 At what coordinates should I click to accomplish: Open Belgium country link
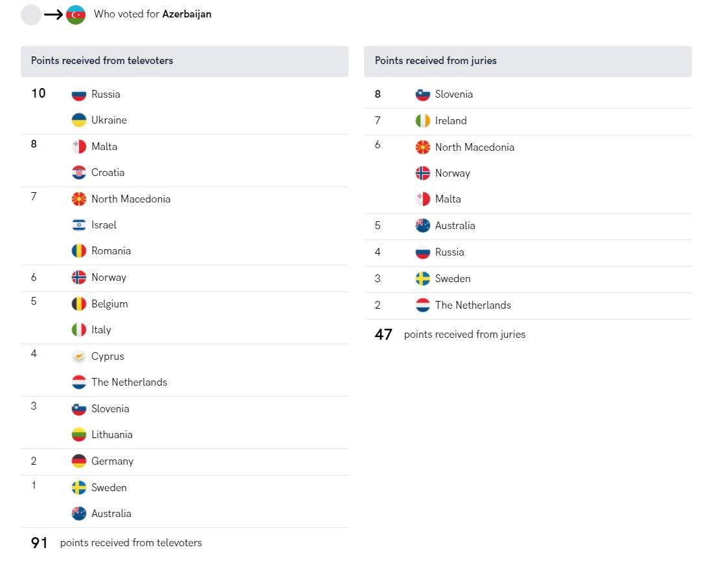pos(109,304)
